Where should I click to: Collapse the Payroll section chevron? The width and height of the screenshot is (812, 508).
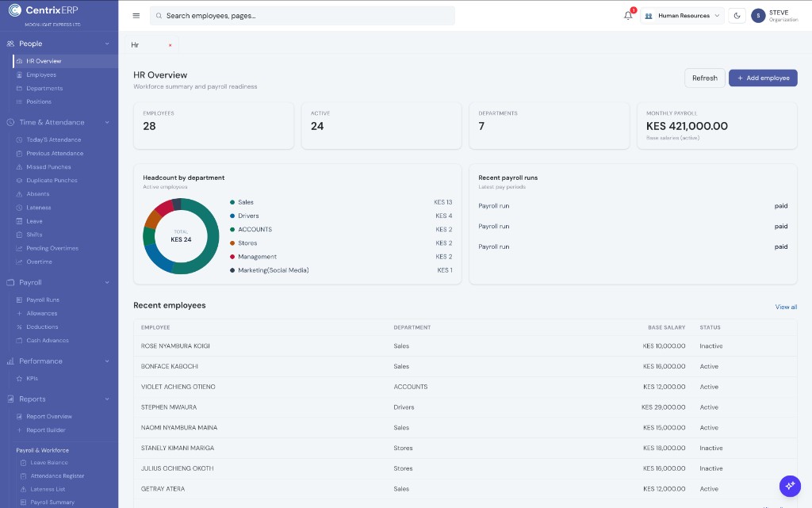coord(107,282)
